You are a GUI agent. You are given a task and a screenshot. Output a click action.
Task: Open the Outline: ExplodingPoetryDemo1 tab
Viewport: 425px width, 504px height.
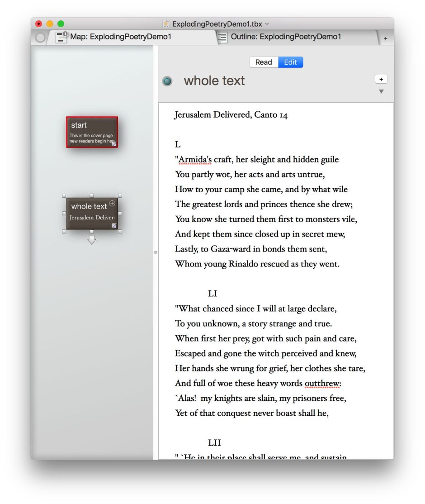[x=286, y=37]
